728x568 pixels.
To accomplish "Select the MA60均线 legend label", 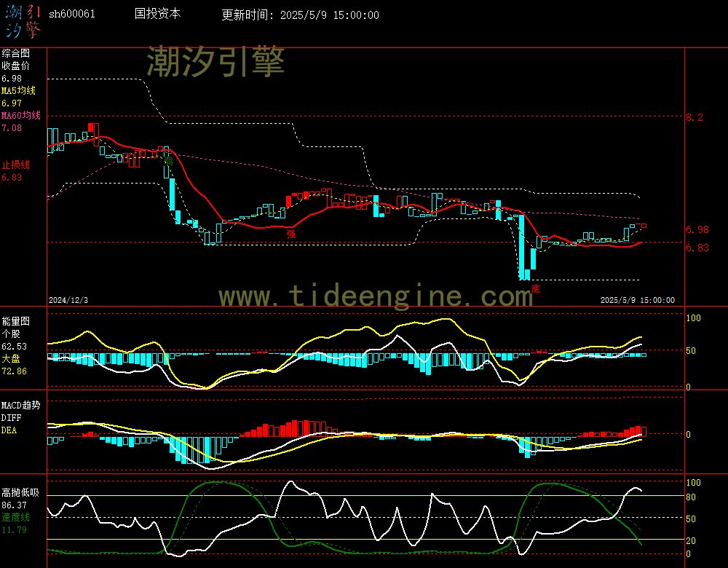I will pyautogui.click(x=21, y=115).
